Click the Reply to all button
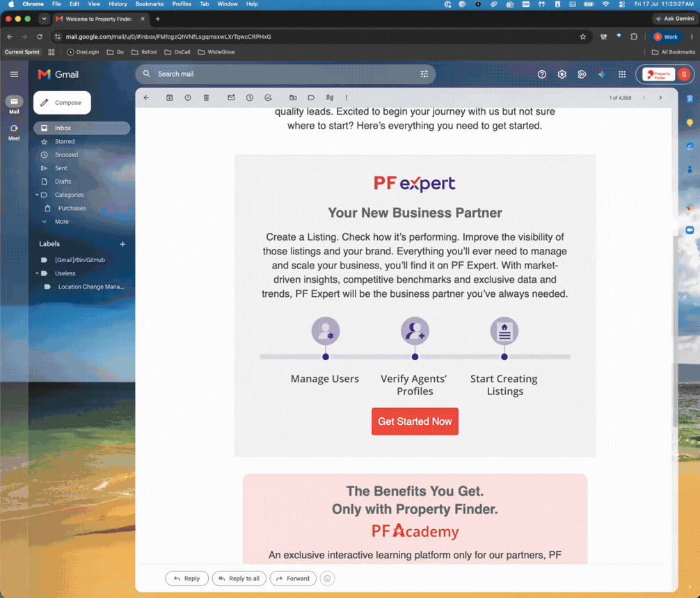The width and height of the screenshot is (700, 598). tap(239, 579)
